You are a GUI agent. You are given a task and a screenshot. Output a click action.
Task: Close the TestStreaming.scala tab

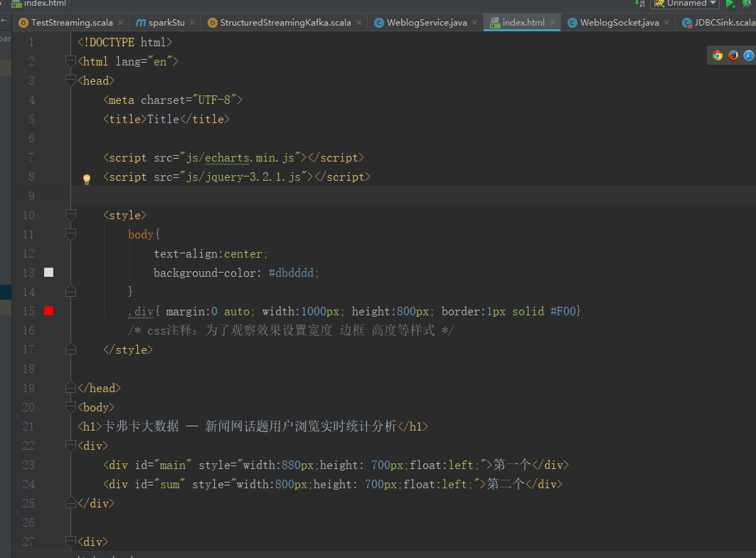tap(120, 22)
